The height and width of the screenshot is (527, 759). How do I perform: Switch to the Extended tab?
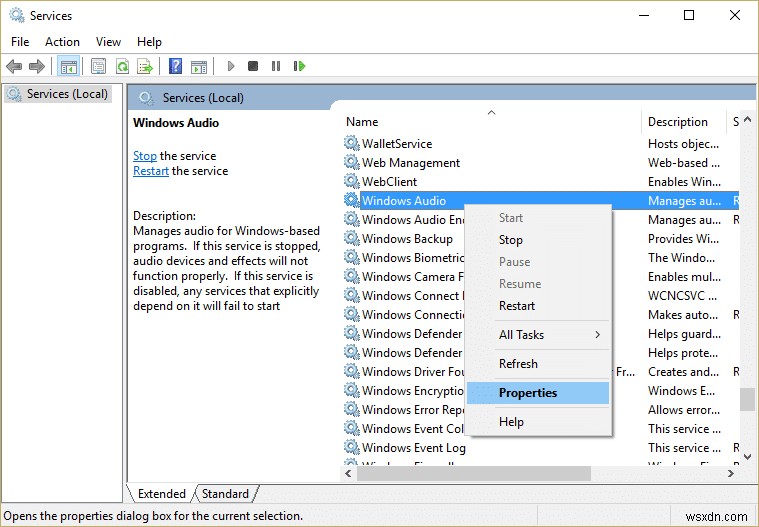[162, 494]
